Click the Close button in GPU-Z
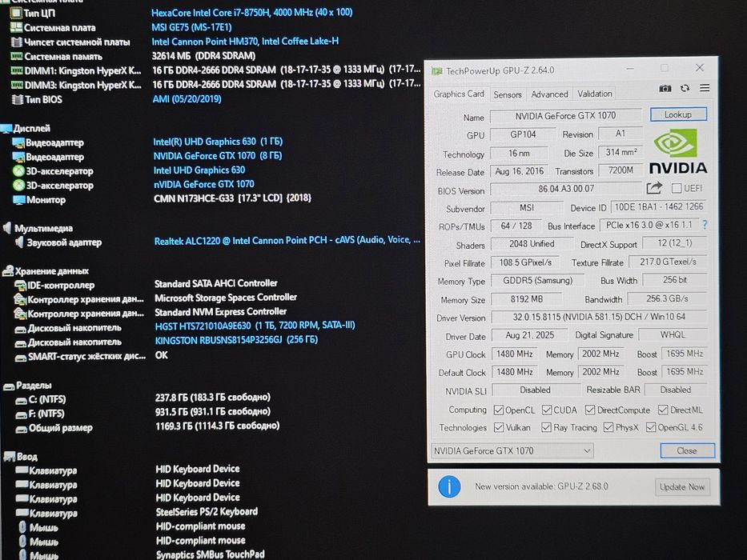The width and height of the screenshot is (747, 560). [x=687, y=450]
